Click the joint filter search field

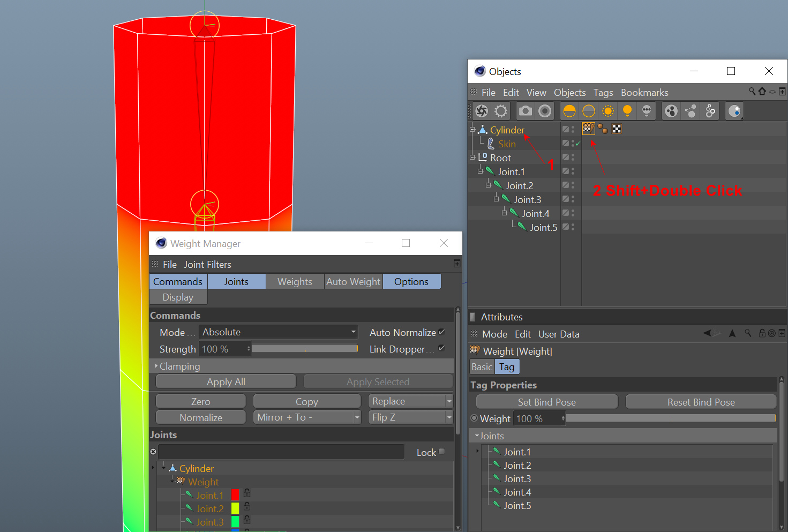click(x=281, y=452)
